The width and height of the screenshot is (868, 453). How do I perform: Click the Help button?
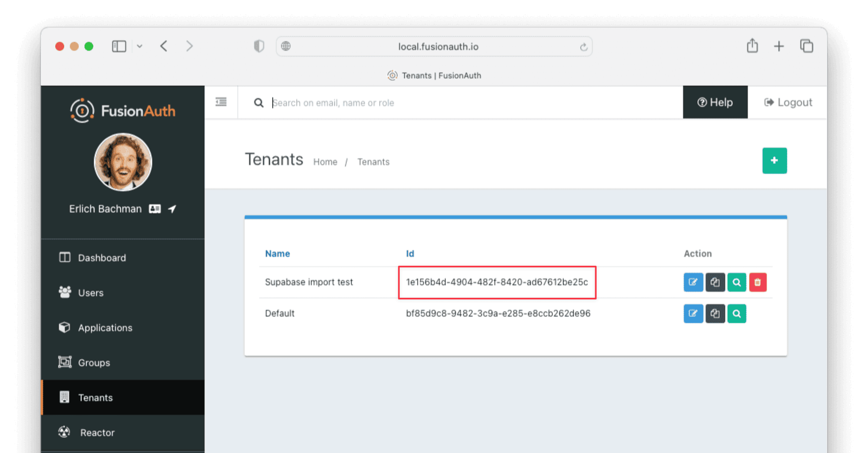tap(715, 102)
